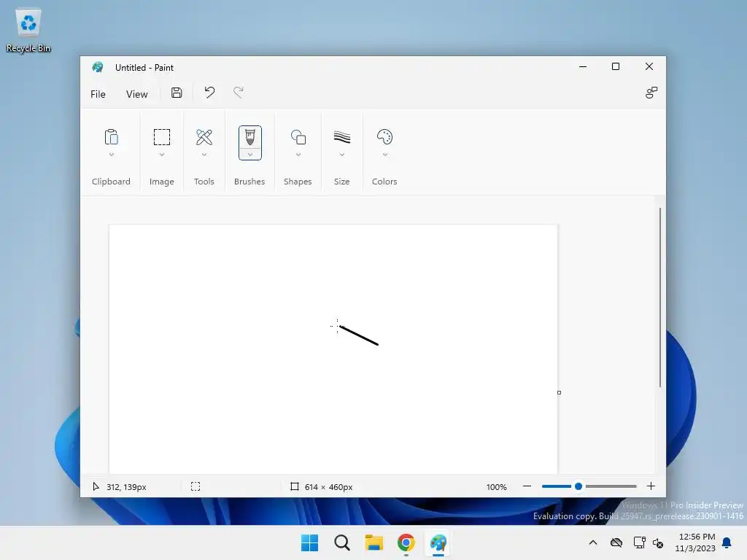Open the Recycle Bin desktop icon

tap(28, 29)
